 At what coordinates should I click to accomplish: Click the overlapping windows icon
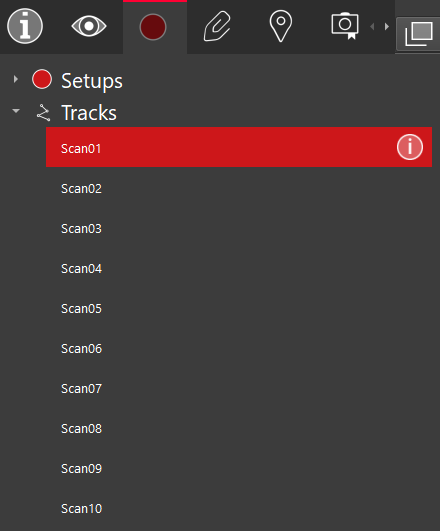click(x=419, y=34)
